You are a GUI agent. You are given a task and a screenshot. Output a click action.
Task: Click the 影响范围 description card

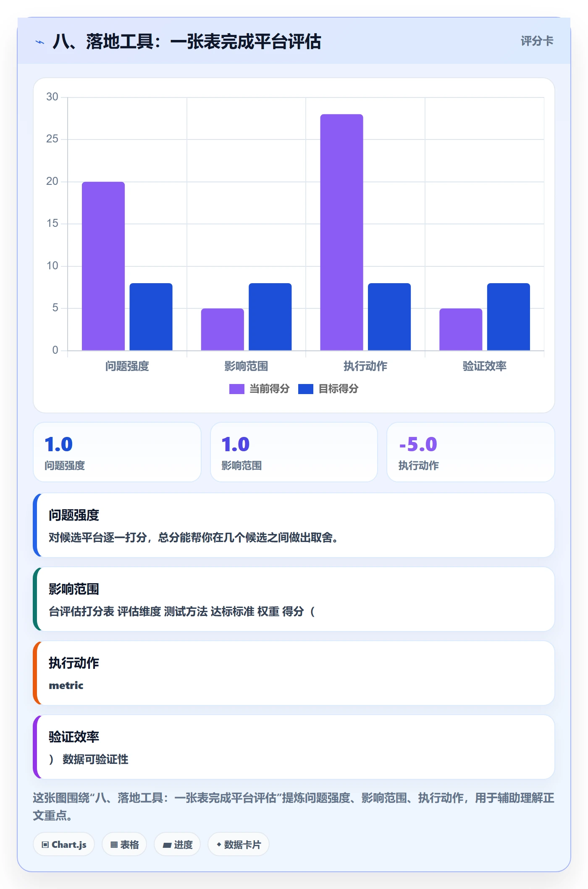pos(294,599)
